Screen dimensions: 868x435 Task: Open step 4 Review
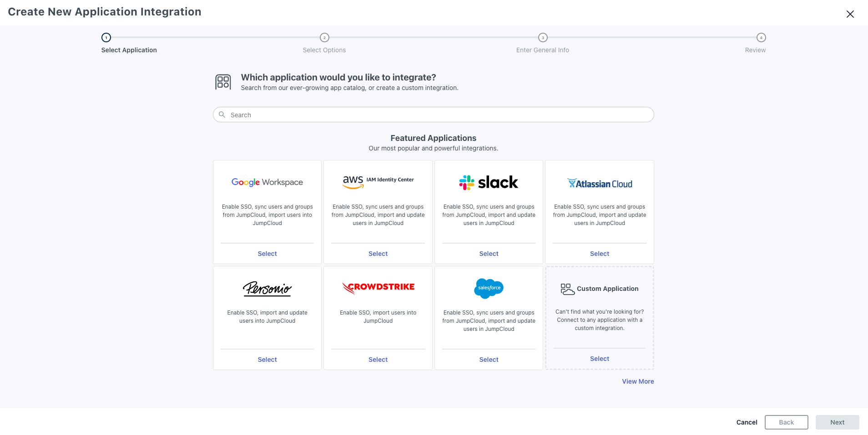(x=761, y=38)
